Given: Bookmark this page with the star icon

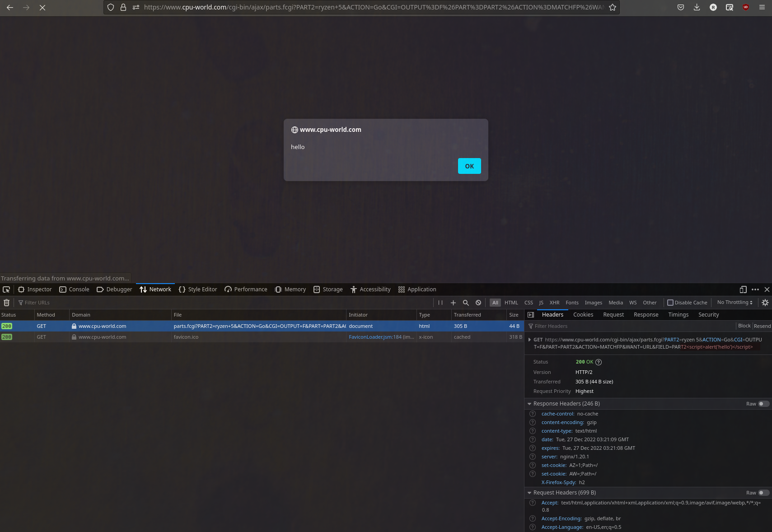Looking at the screenshot, I should coord(612,7).
